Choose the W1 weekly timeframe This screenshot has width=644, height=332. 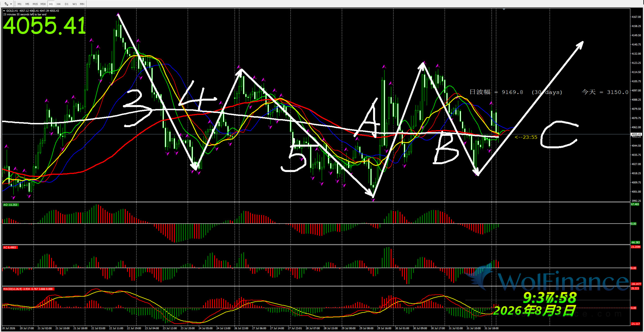[x=74, y=4]
